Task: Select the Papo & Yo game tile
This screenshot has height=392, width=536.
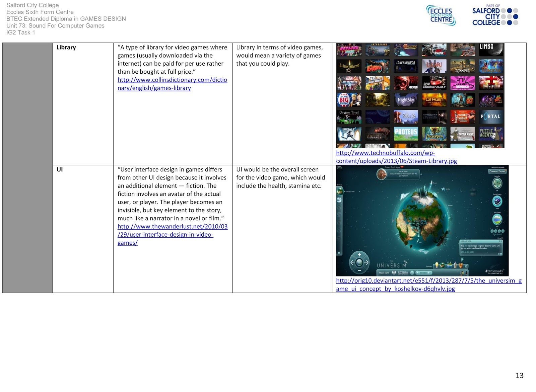Action: [x=406, y=116]
